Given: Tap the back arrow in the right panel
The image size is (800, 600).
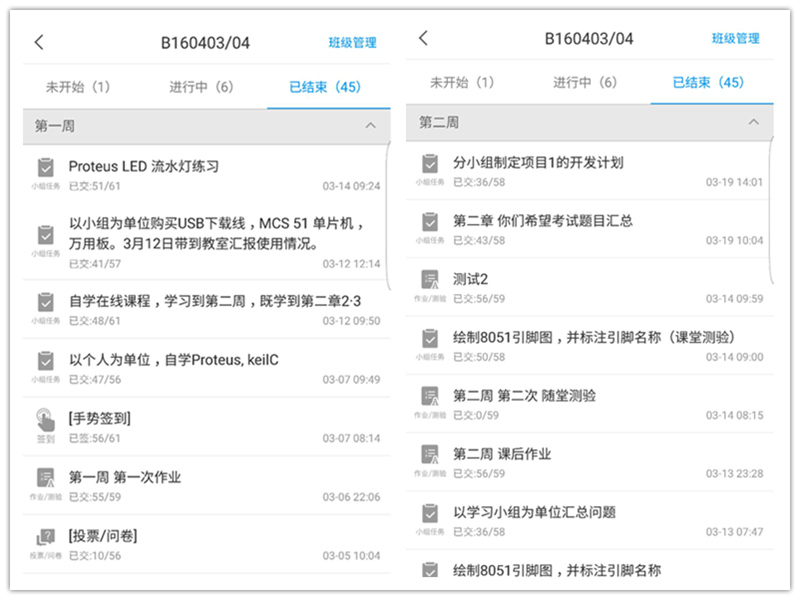Looking at the screenshot, I should click(x=423, y=38).
